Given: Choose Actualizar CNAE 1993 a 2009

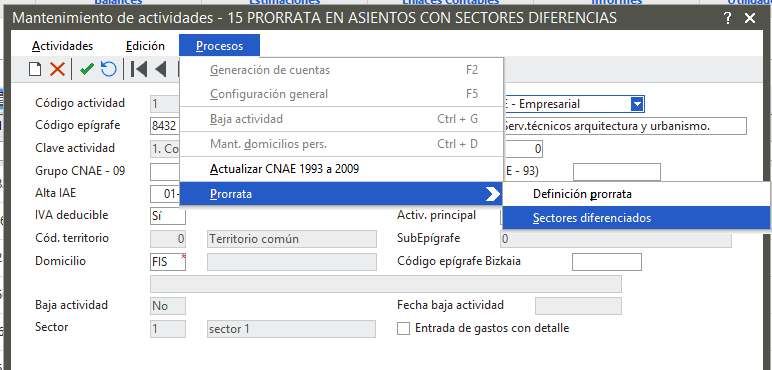Looking at the screenshot, I should (341, 169).
